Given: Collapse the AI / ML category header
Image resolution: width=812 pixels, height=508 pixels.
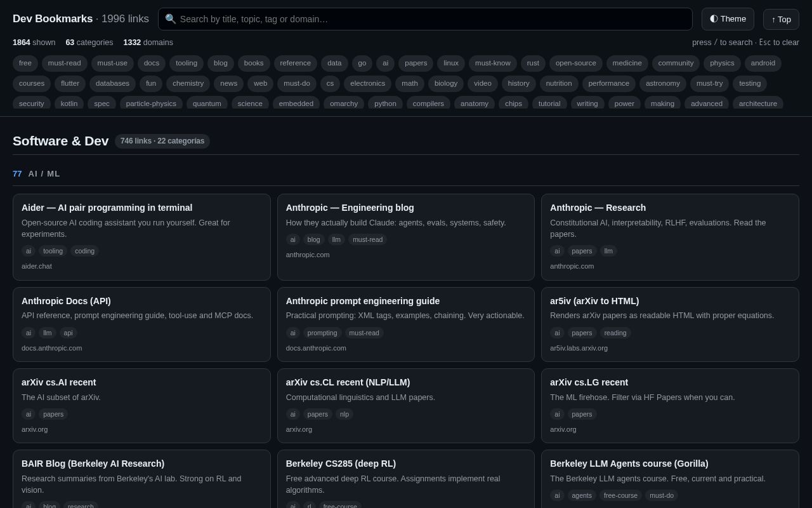Looking at the screenshot, I should tap(406, 173).
